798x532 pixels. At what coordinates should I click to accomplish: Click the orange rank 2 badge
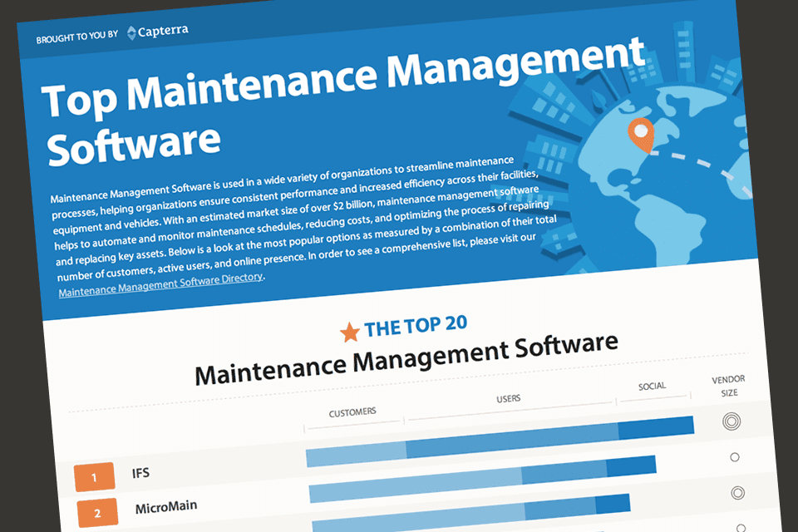pyautogui.click(x=98, y=512)
